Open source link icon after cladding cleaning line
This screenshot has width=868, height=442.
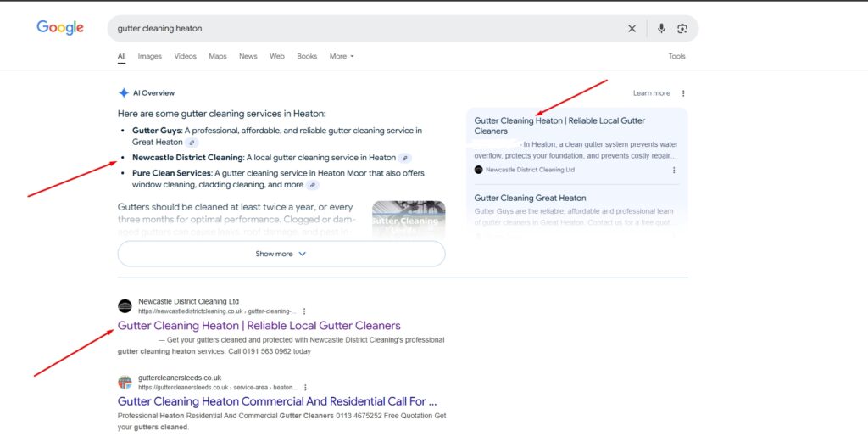[313, 185]
